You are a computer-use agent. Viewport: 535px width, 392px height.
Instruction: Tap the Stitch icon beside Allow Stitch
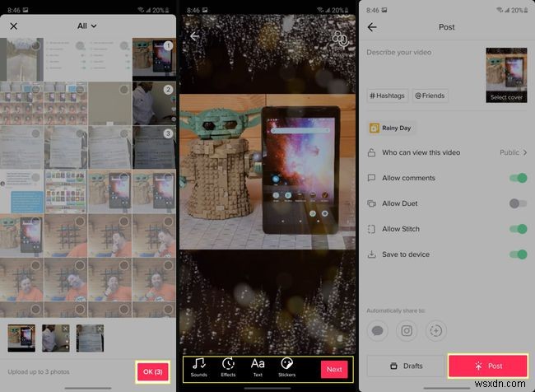click(x=371, y=229)
